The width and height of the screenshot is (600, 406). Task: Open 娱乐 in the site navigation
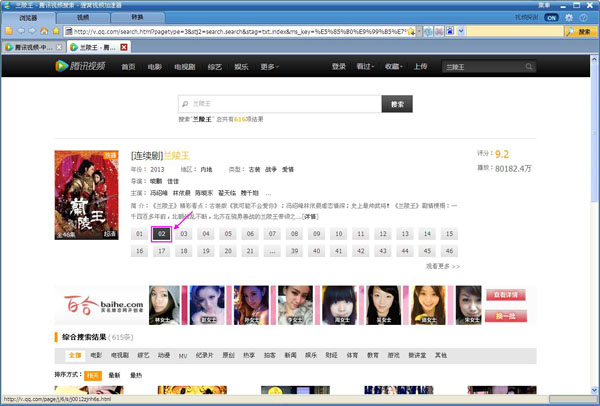point(241,67)
